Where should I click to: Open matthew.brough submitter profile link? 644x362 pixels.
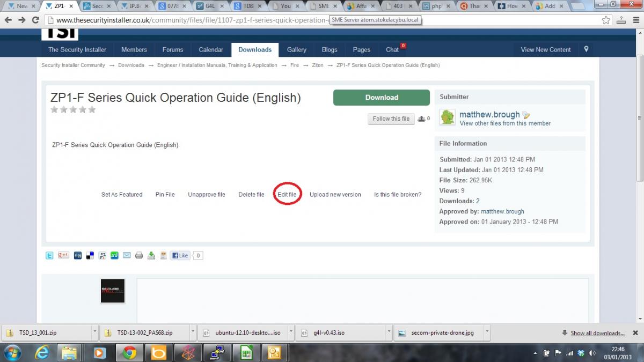[x=489, y=114]
